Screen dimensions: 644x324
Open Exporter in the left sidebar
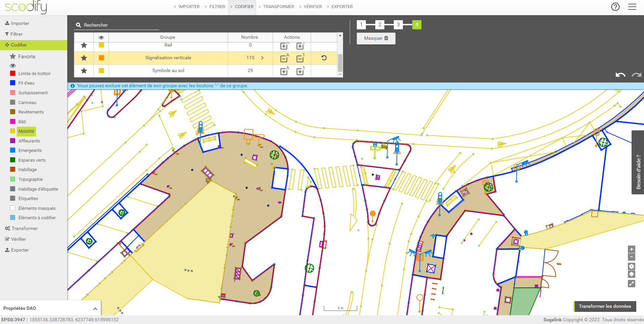[20, 250]
